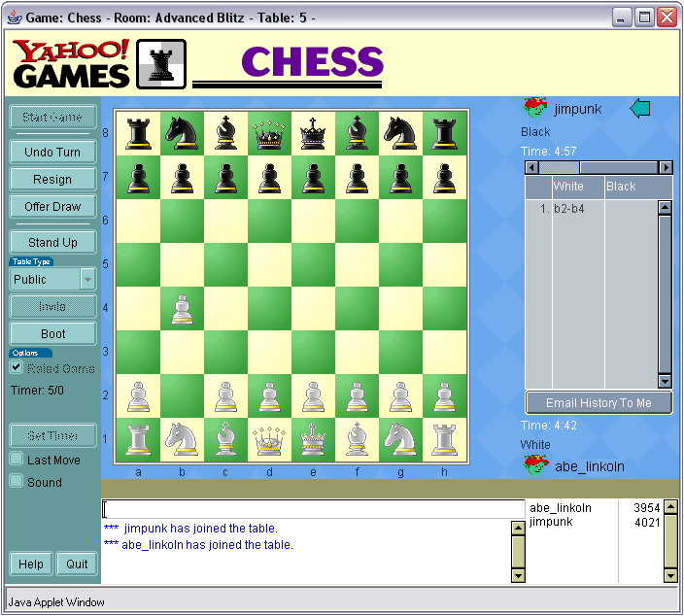Select the white bishop on c1
This screenshot has width=684, height=616.
click(x=225, y=440)
